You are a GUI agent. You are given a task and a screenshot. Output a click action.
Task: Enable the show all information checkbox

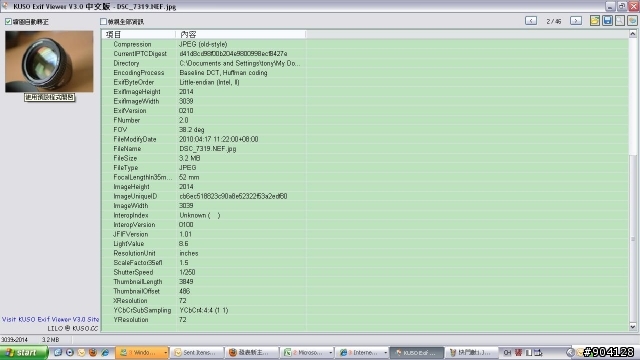point(103,22)
